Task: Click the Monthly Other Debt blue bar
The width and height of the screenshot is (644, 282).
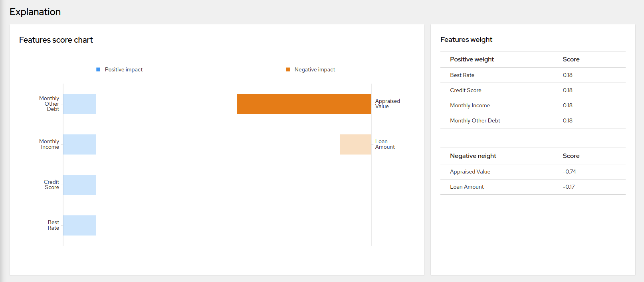Action: pos(79,104)
